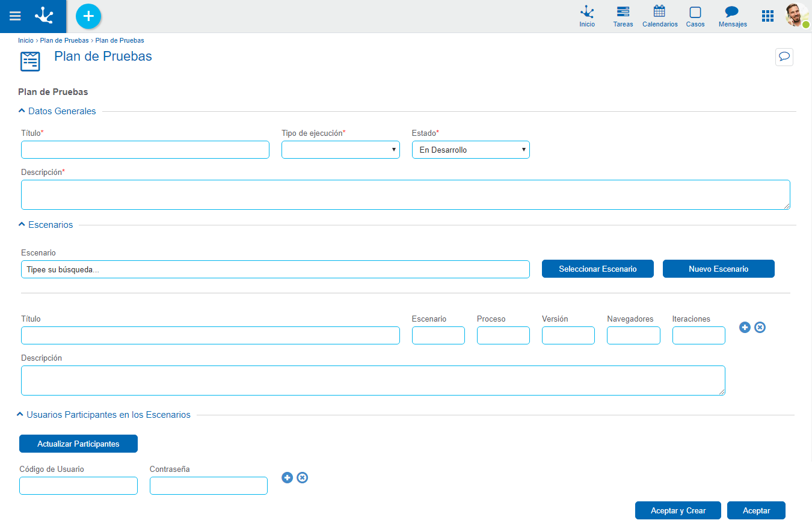Go to Inicio in top navigation
812x532 pixels.
[587, 16]
